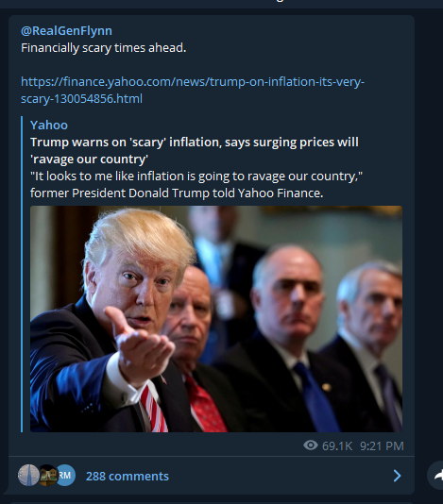Click the 'Financially scary times ahead.' message text
The width and height of the screenshot is (443, 504).
(104, 48)
